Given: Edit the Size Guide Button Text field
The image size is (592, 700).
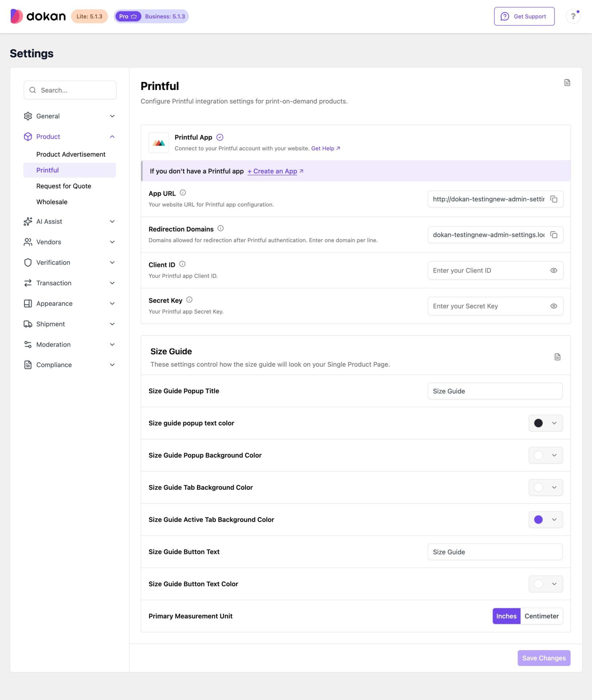Looking at the screenshot, I should [495, 552].
